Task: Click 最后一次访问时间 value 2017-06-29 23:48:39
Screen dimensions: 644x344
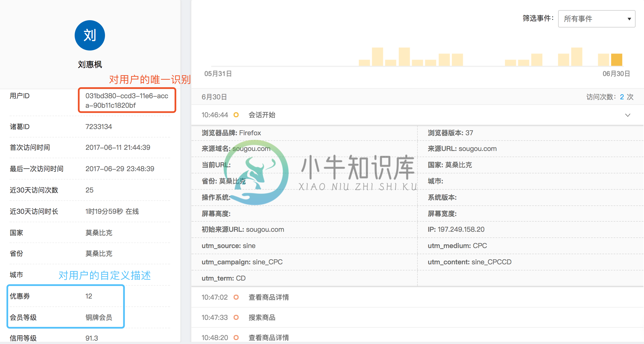Action: coord(120,169)
